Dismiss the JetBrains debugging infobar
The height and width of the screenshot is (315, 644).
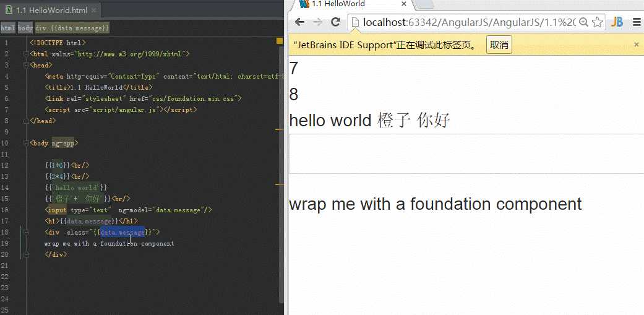point(637,45)
